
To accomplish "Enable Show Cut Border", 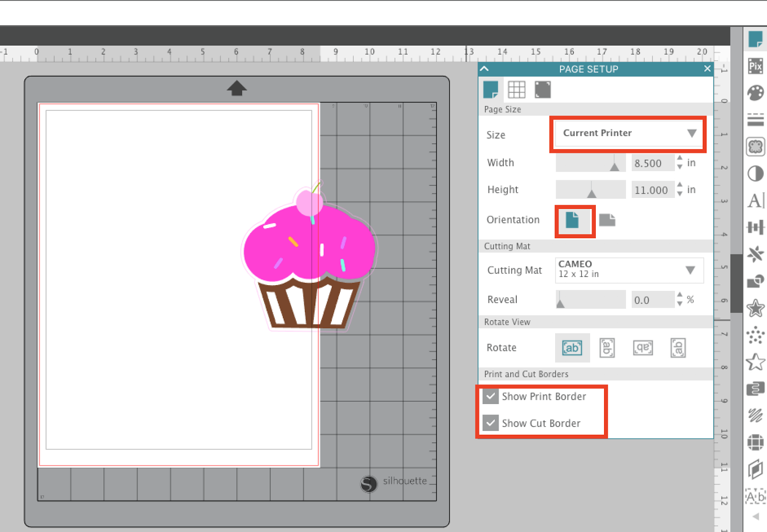I will coord(490,423).
